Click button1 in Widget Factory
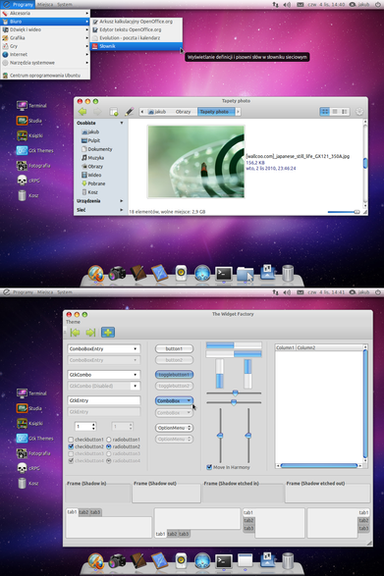Screen dimensions: 384x576 (174, 349)
